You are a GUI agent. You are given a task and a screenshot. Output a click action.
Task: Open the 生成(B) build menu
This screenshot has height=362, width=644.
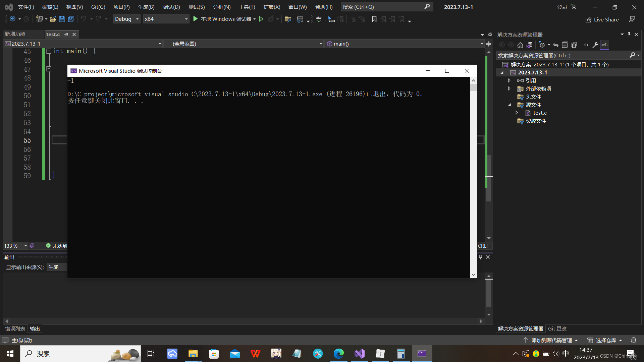click(146, 7)
